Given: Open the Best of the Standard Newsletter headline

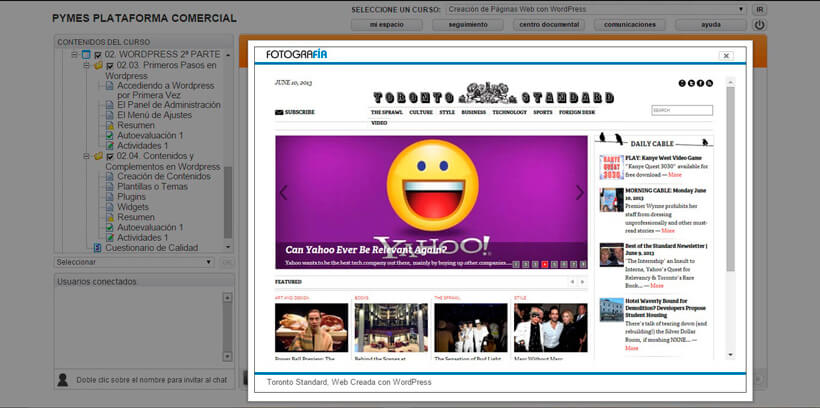Looking at the screenshot, I should click(x=666, y=249).
